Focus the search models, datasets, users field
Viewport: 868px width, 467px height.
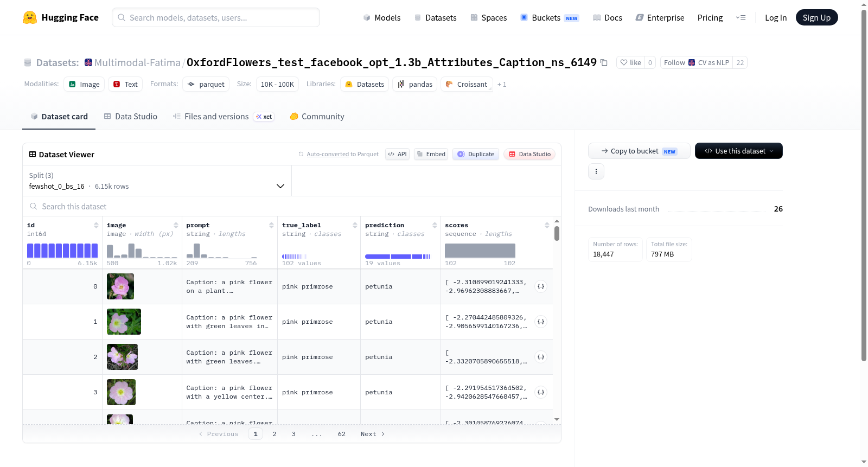pyautogui.click(x=216, y=17)
